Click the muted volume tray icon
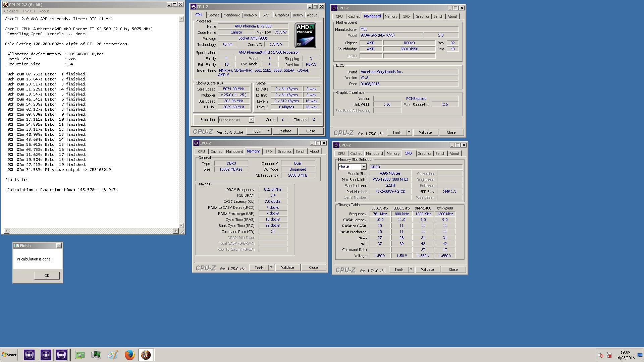This screenshot has height=362, width=644. click(x=600, y=355)
